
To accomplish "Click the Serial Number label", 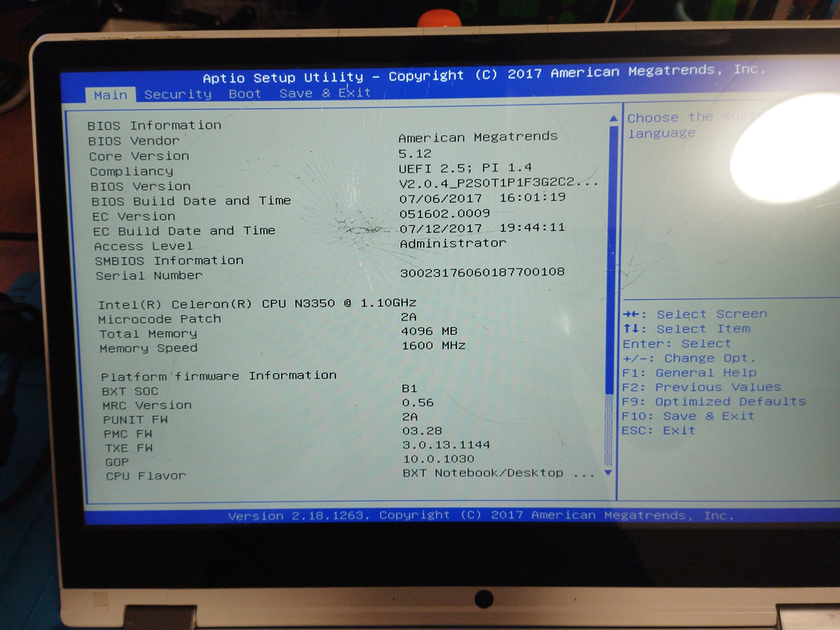I will click(x=149, y=276).
